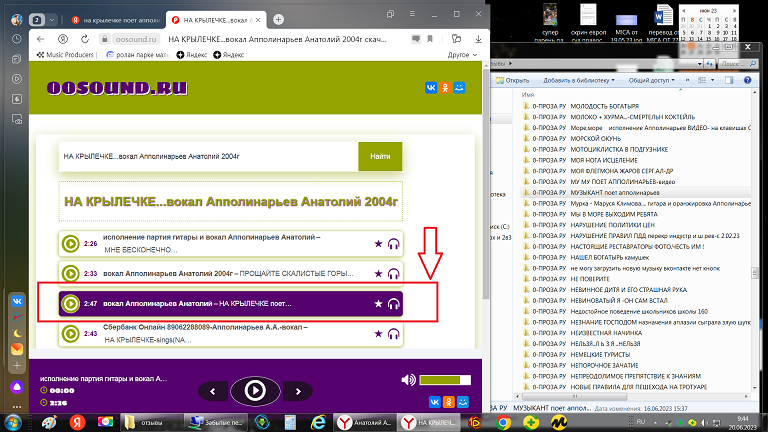
Task: Share to Moy Mir in bottom player bar
Action: tap(463, 402)
